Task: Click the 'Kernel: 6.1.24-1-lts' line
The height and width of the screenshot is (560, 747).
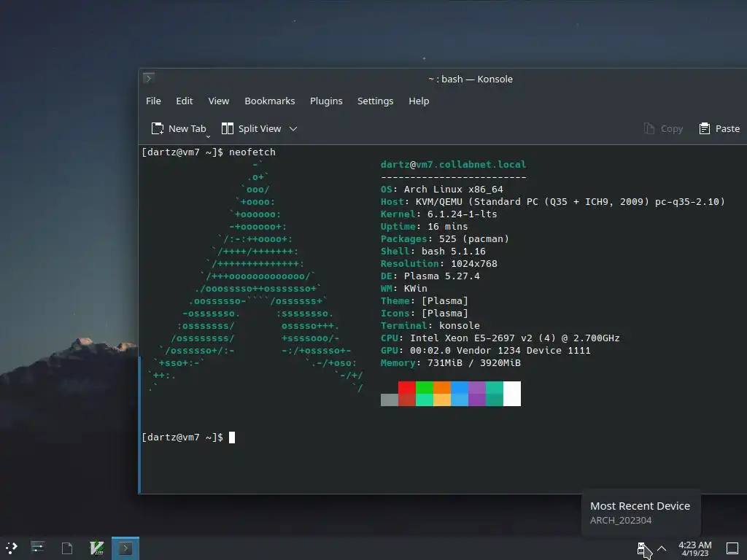Action: [438, 214]
